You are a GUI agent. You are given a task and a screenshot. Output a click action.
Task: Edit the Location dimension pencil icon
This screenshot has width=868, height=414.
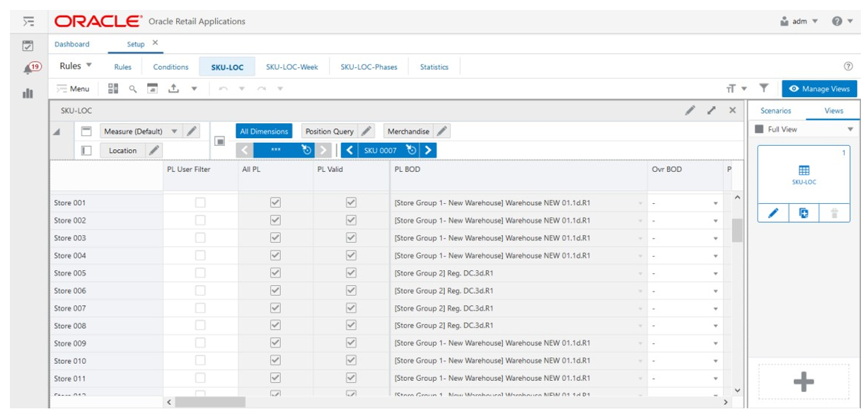point(154,150)
